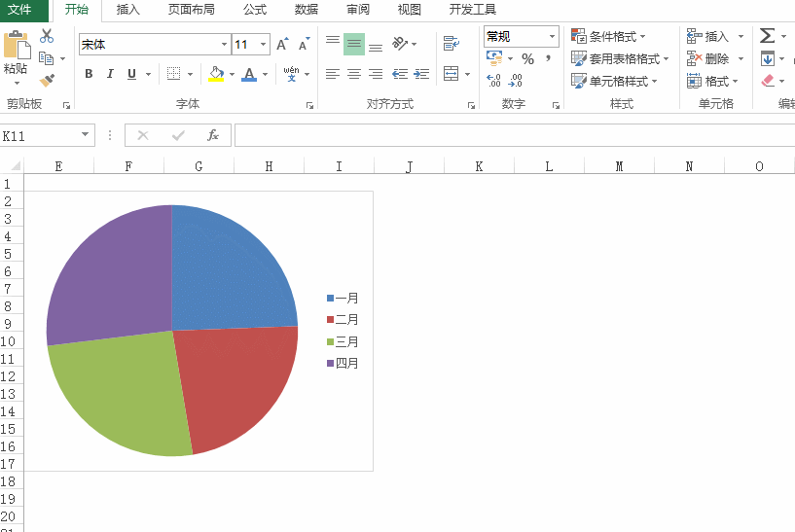This screenshot has height=532, width=795.
Task: Click the AutoSum sigma icon
Action: pos(767,35)
